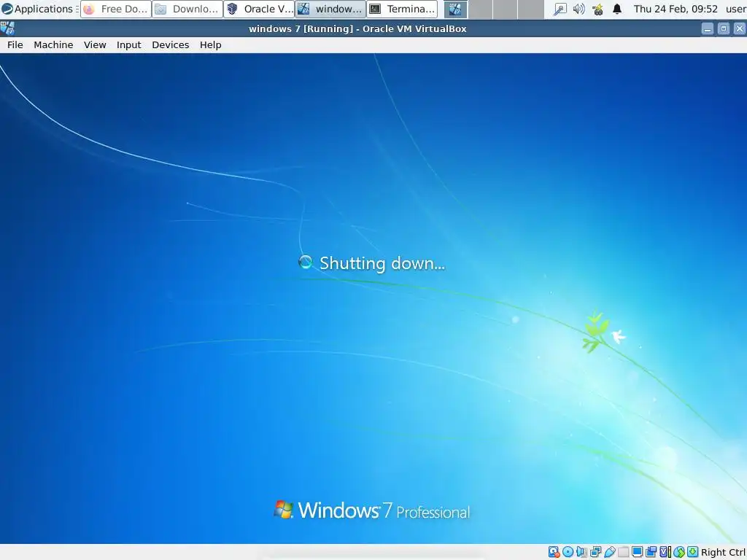Viewport: 747px width, 560px height.
Task: Maximize the windows 7 VirtualBox window
Action: coord(723,28)
